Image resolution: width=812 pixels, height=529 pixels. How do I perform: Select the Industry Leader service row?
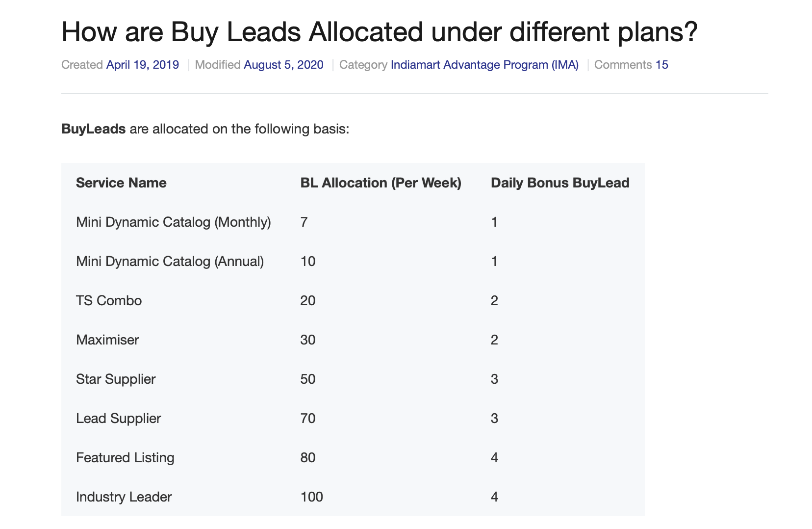click(353, 497)
